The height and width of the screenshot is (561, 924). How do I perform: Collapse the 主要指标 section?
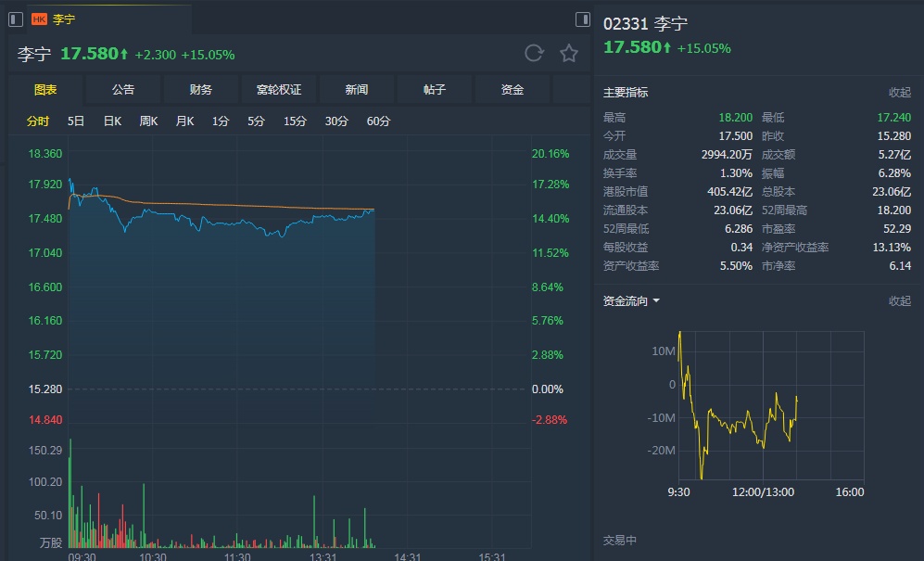pyautogui.click(x=899, y=93)
